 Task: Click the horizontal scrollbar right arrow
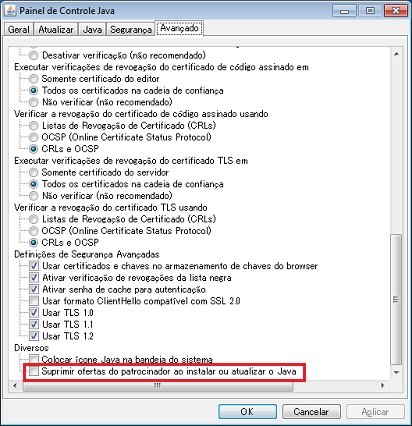[x=382, y=385]
